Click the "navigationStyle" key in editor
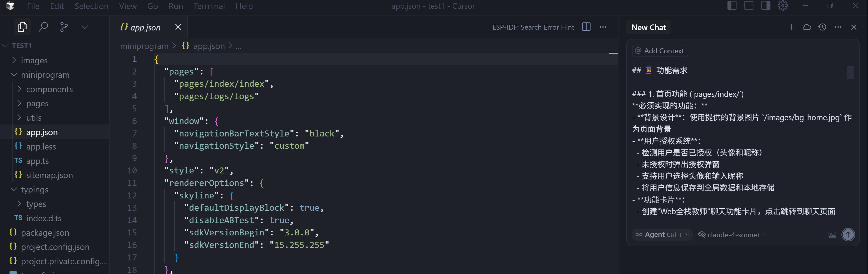868x274 pixels. 217,146
